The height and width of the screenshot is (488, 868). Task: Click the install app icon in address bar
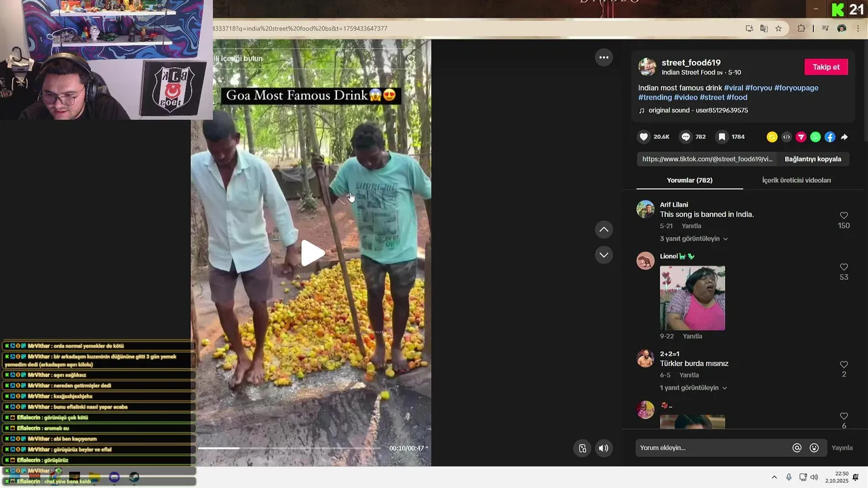tap(749, 28)
